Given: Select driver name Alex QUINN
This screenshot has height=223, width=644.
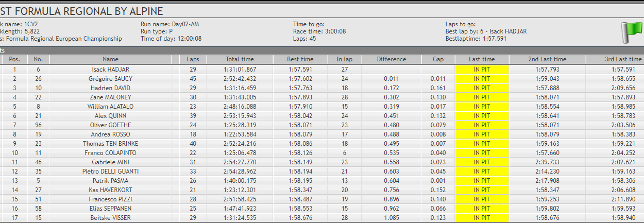Looking at the screenshot, I should (x=110, y=116).
